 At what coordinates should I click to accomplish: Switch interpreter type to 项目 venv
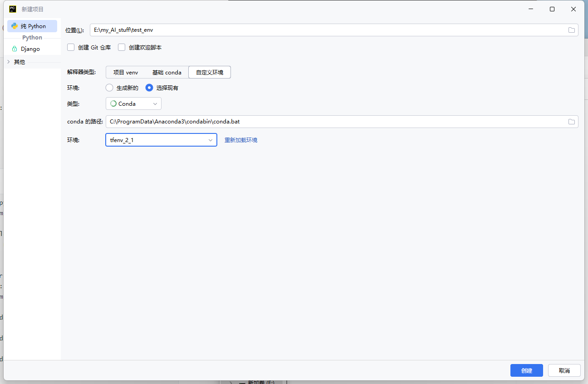pyautogui.click(x=126, y=72)
